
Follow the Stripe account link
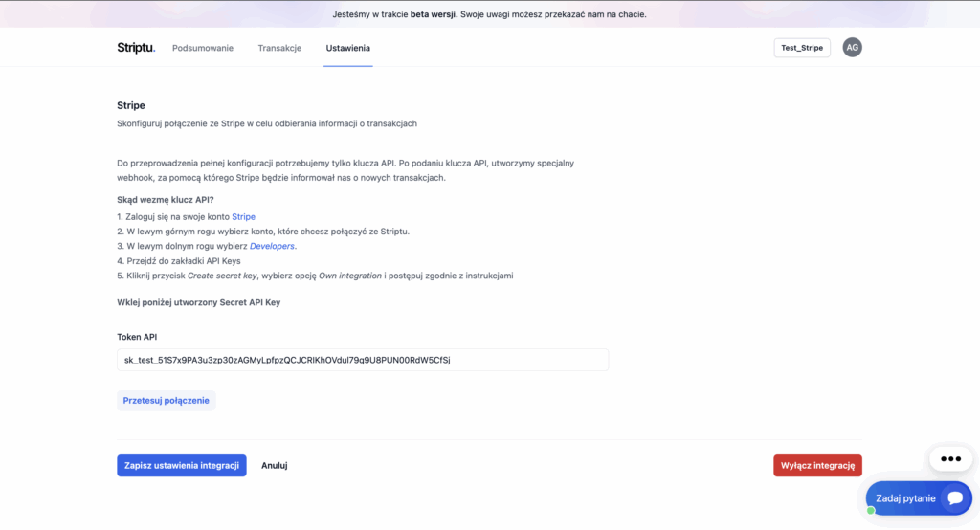(x=243, y=217)
